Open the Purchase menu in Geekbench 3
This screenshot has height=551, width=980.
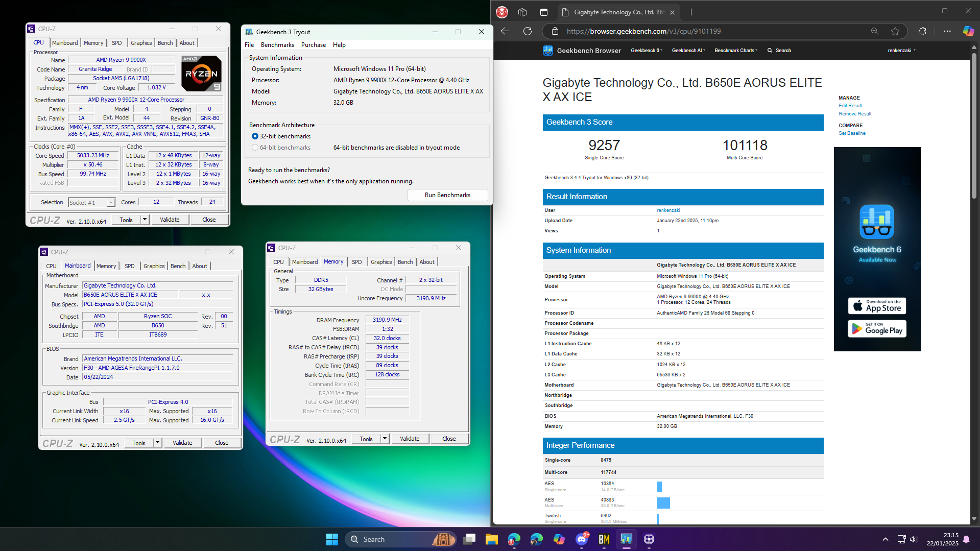[x=314, y=45]
